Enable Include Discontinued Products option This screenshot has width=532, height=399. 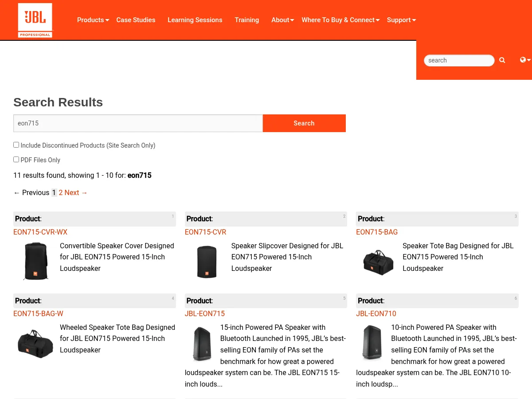(16, 145)
